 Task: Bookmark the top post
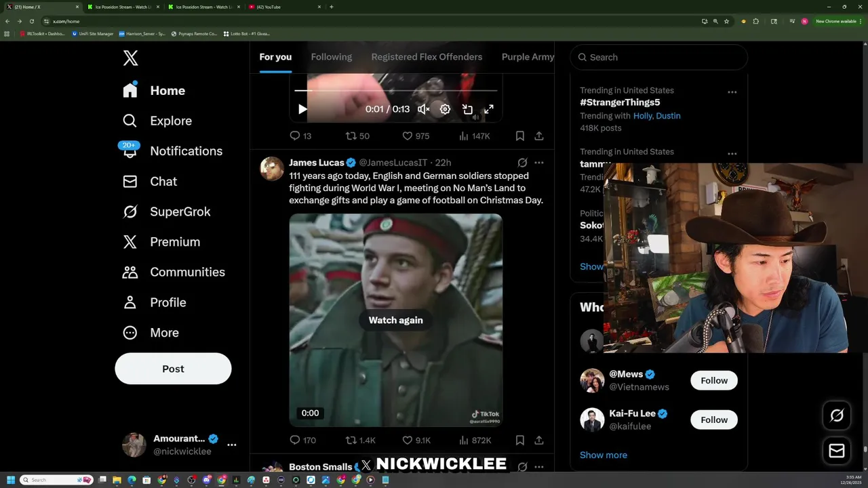point(520,136)
